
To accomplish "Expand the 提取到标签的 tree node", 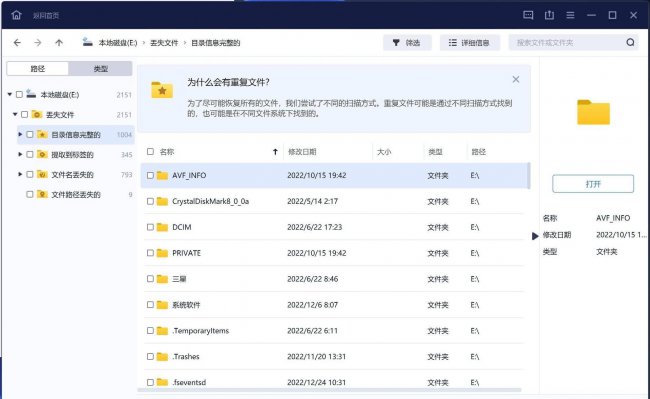I will pyautogui.click(x=20, y=154).
